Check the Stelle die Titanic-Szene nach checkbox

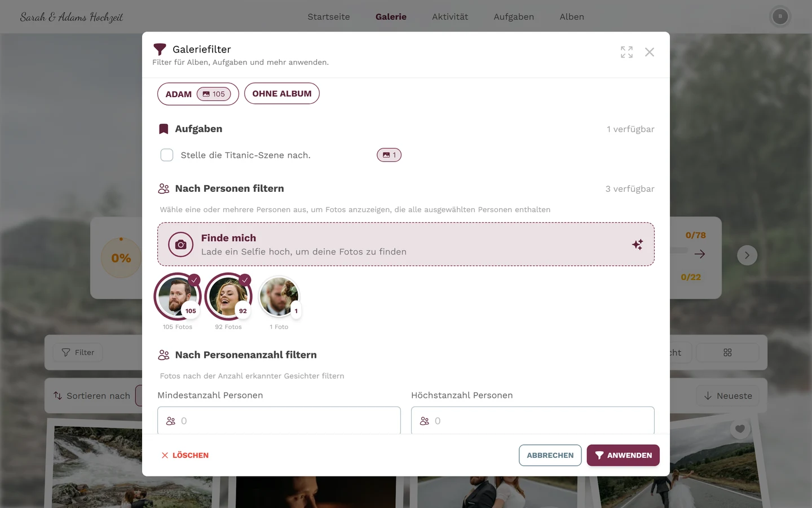(167, 155)
